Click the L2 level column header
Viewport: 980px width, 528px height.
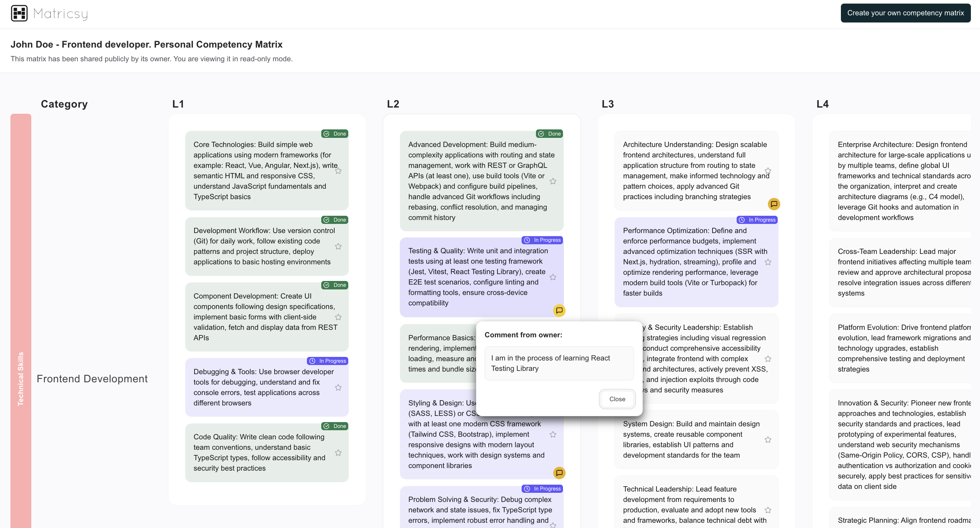click(x=393, y=104)
